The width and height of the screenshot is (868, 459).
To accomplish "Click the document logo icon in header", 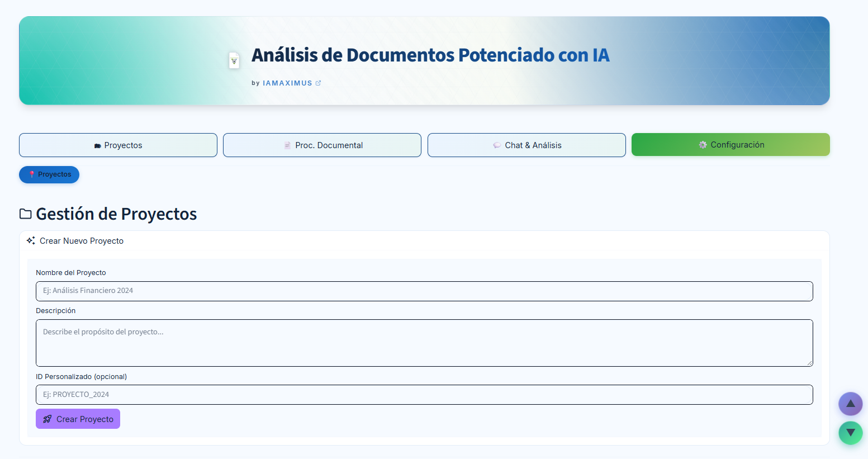I will [x=234, y=60].
